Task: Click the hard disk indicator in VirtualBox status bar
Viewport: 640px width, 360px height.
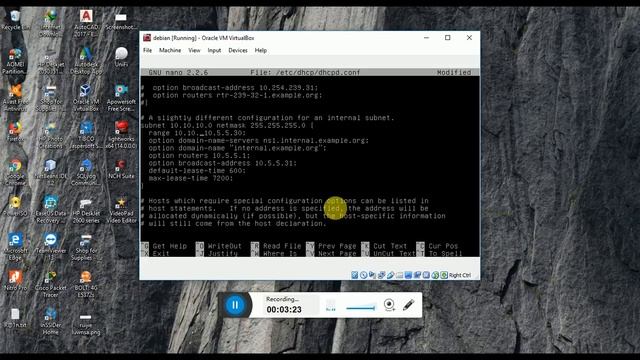Action: pyautogui.click(x=355, y=275)
